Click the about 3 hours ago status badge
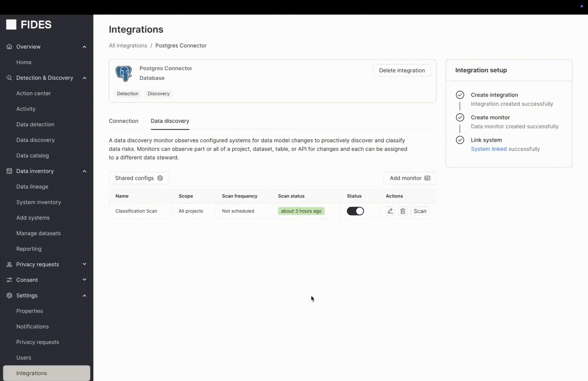Image resolution: width=588 pixels, height=381 pixels. (x=301, y=211)
